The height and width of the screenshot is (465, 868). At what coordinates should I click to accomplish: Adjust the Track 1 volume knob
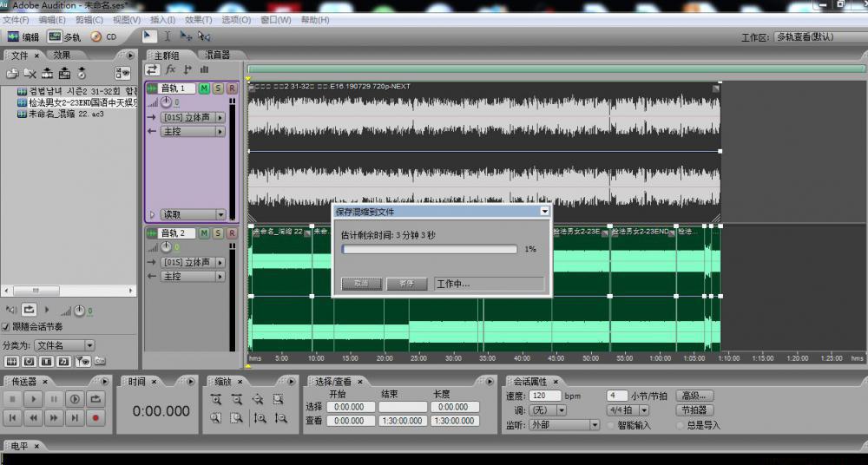pyautogui.click(x=166, y=102)
